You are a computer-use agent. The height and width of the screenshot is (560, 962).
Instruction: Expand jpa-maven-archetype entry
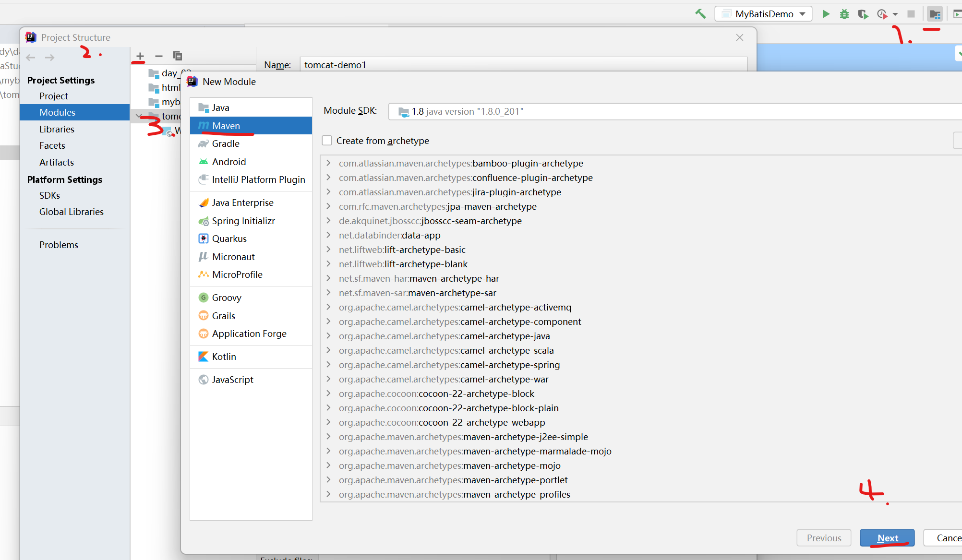point(328,206)
